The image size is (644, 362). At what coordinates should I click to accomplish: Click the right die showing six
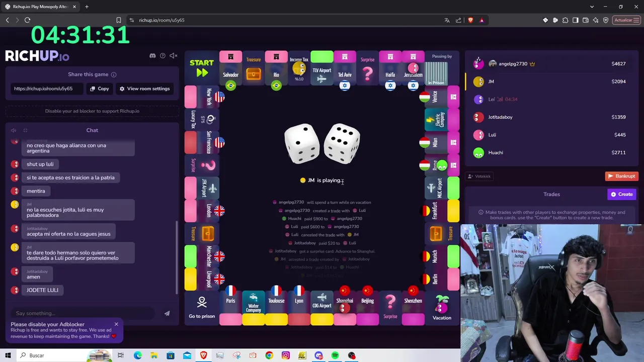[342, 144]
